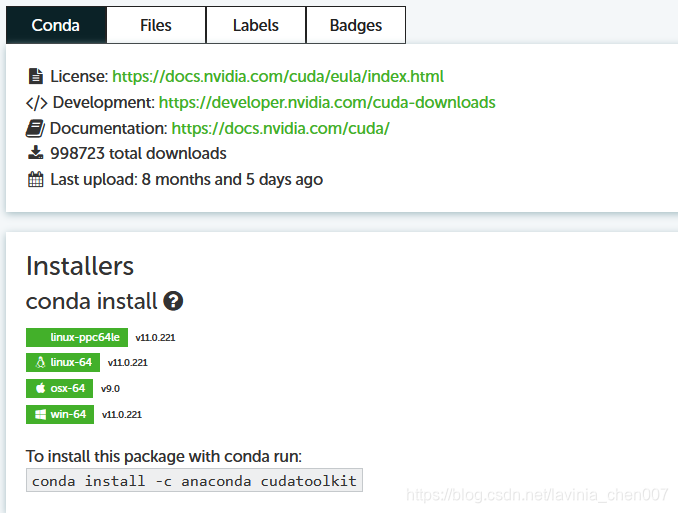Screen dimensions: 678x513
Task: Open the developer.nvidia.com cuda-downloads link
Action: coord(327,103)
